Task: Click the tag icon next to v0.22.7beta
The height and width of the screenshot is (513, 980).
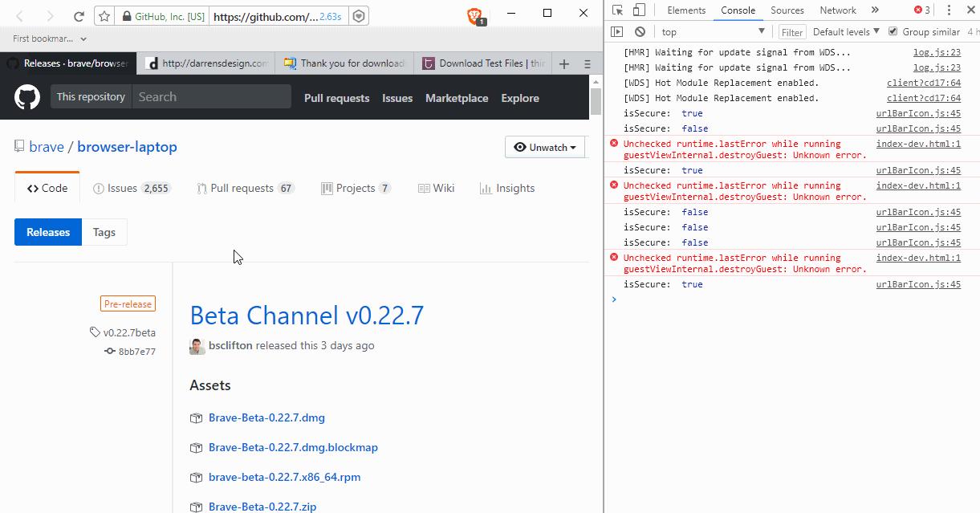Action: 95,332
